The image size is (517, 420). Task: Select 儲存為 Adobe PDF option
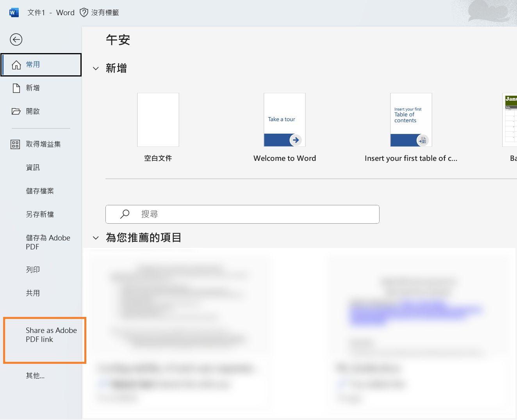(48, 242)
